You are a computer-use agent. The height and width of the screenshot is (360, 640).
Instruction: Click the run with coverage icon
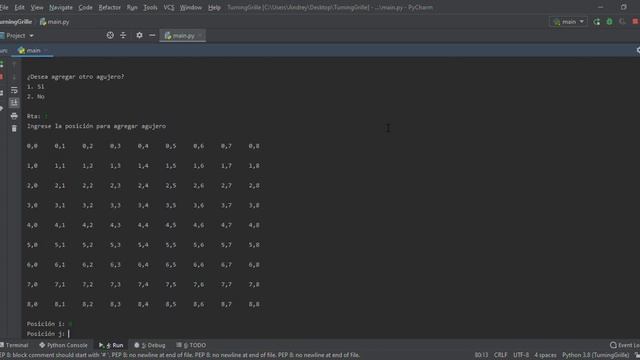tap(622, 22)
